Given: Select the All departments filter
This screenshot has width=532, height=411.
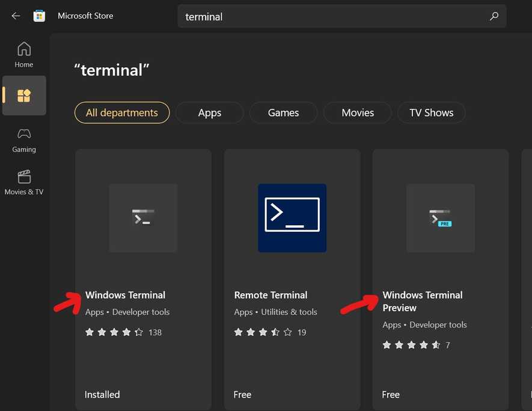Looking at the screenshot, I should point(121,112).
